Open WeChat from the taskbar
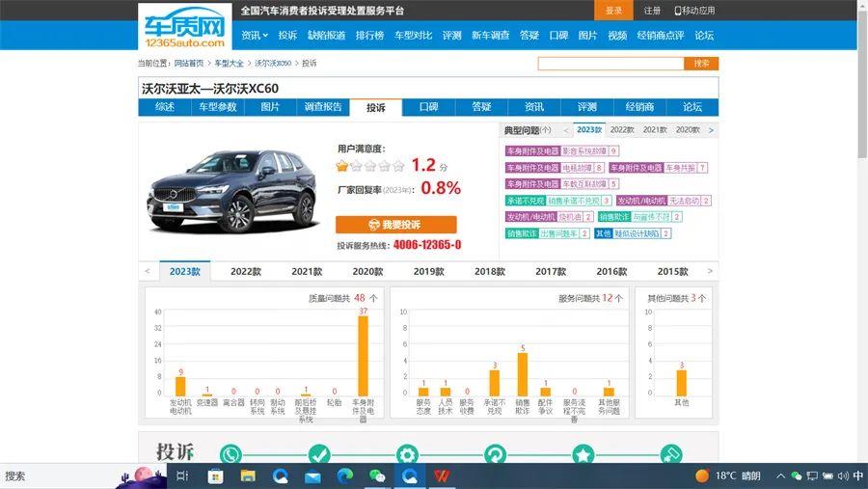The image size is (868, 489). (377, 475)
